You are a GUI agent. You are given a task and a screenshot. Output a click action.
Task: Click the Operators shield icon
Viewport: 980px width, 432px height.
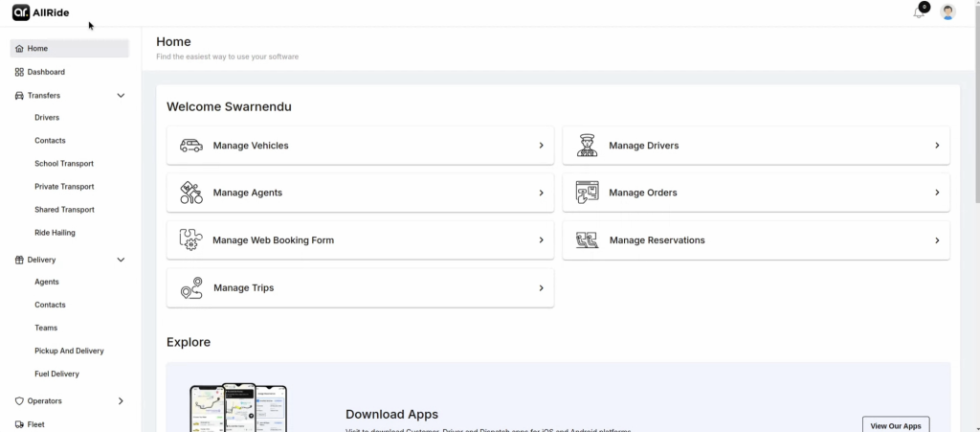pyautogui.click(x=19, y=400)
